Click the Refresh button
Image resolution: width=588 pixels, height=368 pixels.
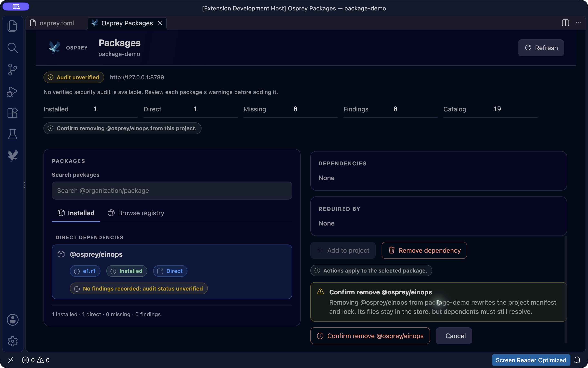pyautogui.click(x=541, y=48)
